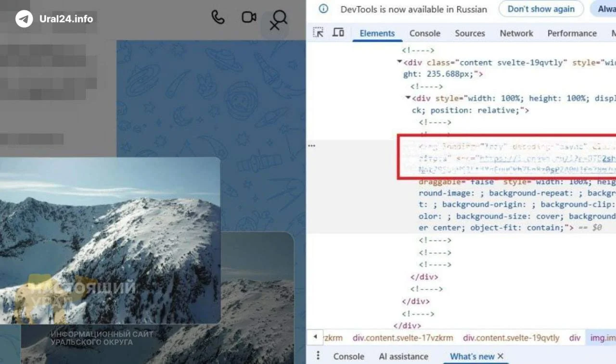The image size is (616, 364).
Task: Click line 'er center; object-fit: contain;"> == $0'
Action: pos(510,227)
